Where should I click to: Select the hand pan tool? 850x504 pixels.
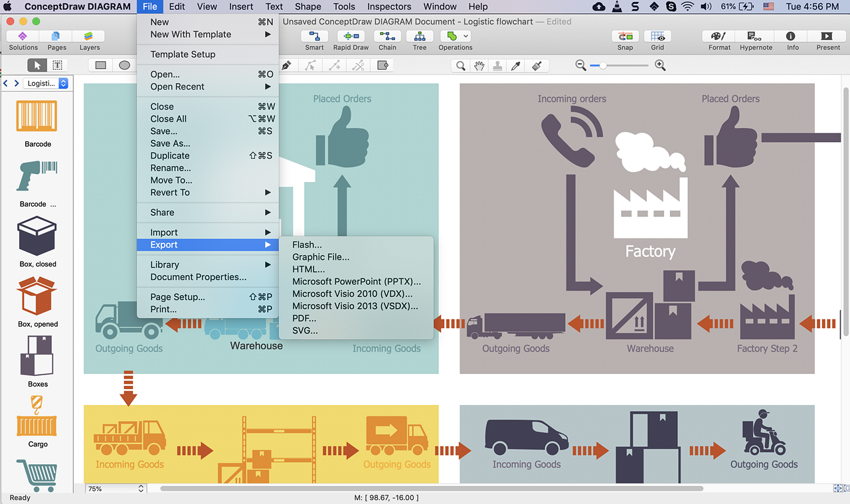pos(479,65)
